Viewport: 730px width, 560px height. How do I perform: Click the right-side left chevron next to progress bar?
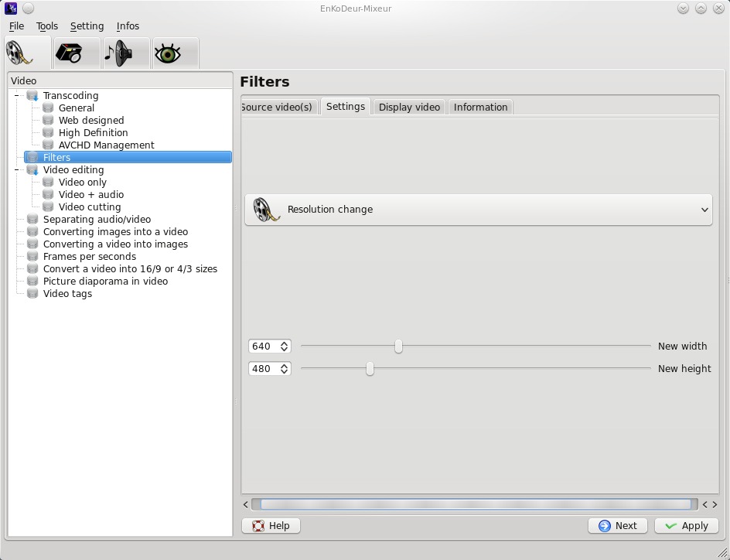[x=704, y=504]
